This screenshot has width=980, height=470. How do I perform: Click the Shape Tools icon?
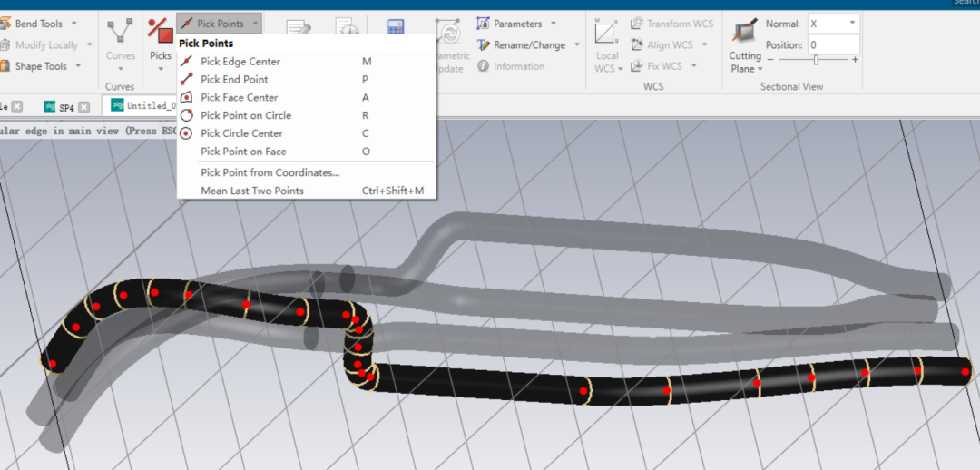click(x=5, y=65)
